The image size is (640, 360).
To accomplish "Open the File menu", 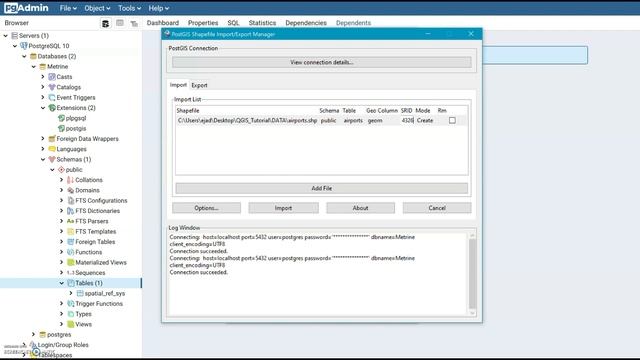I will pyautogui.click(x=68, y=8).
